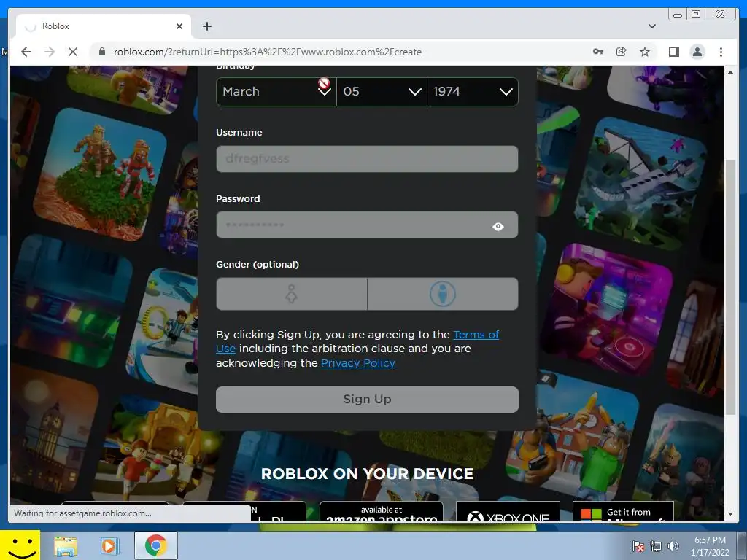
Task: Open the birthday year dropdown
Action: (473, 91)
